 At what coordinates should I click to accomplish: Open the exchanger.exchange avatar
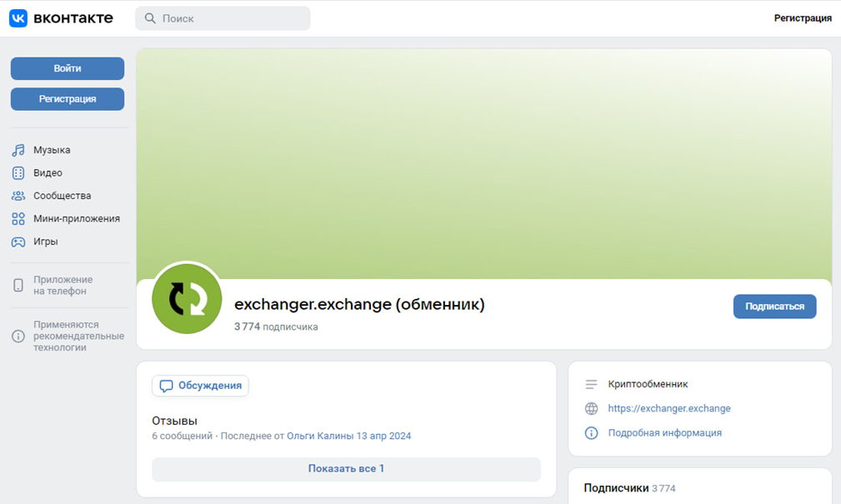pos(187,298)
